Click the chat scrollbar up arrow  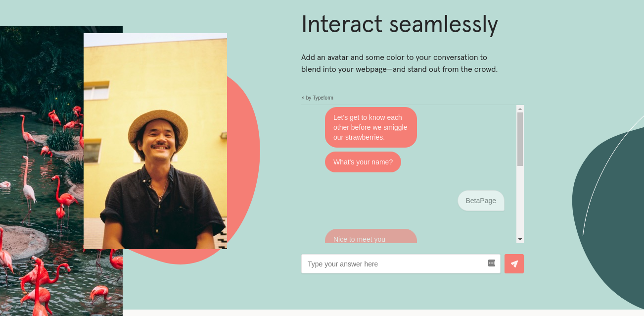pyautogui.click(x=520, y=108)
